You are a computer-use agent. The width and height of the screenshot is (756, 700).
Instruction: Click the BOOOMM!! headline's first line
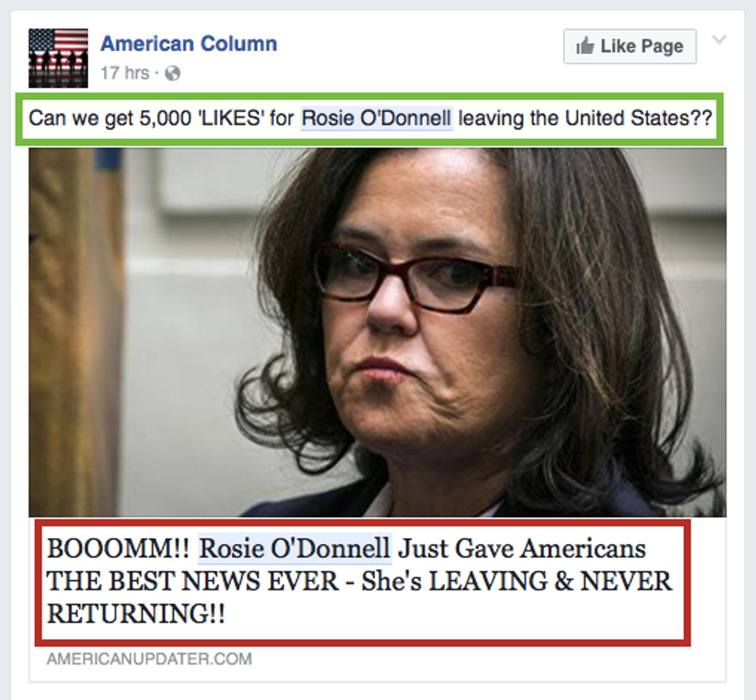coord(346,549)
